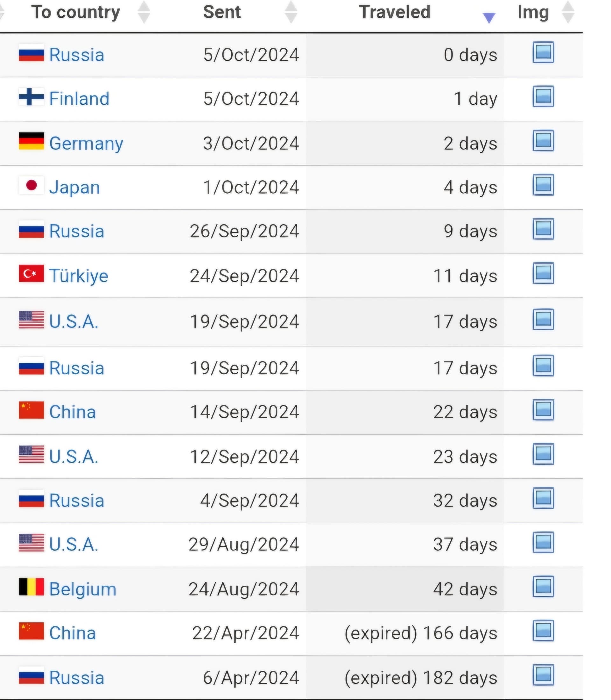The height and width of the screenshot is (700, 611).
Task: Click the Belgium flag image
Action: (32, 587)
